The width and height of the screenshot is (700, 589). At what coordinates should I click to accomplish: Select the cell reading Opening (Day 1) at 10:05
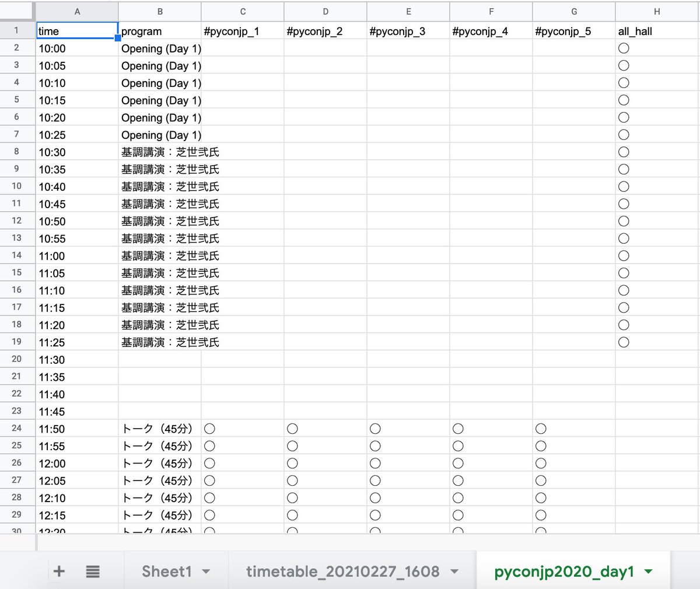coord(161,66)
